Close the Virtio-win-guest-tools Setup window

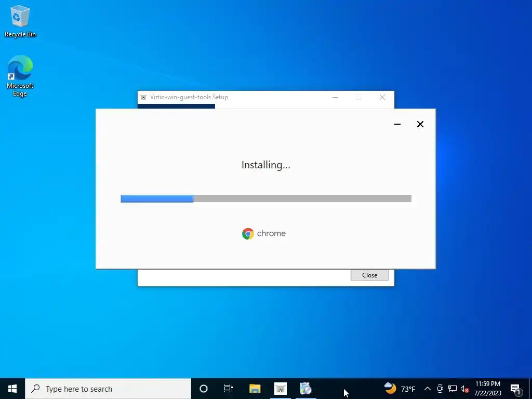point(382,97)
